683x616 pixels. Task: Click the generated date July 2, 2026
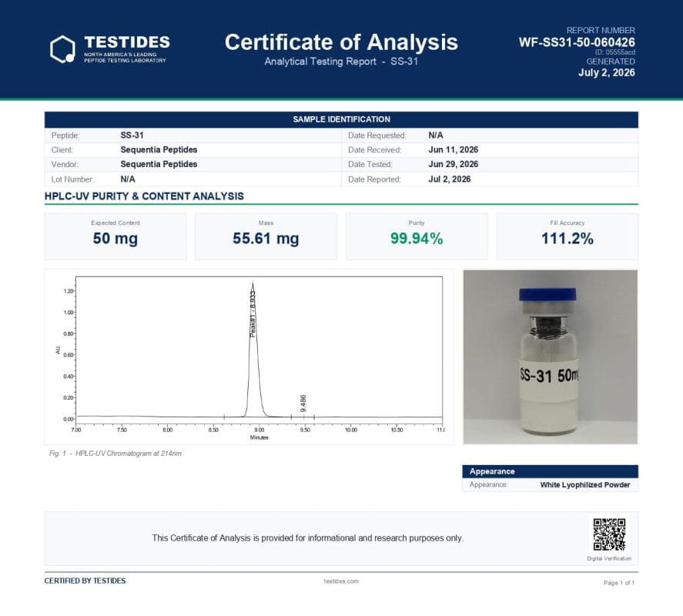[x=606, y=72]
